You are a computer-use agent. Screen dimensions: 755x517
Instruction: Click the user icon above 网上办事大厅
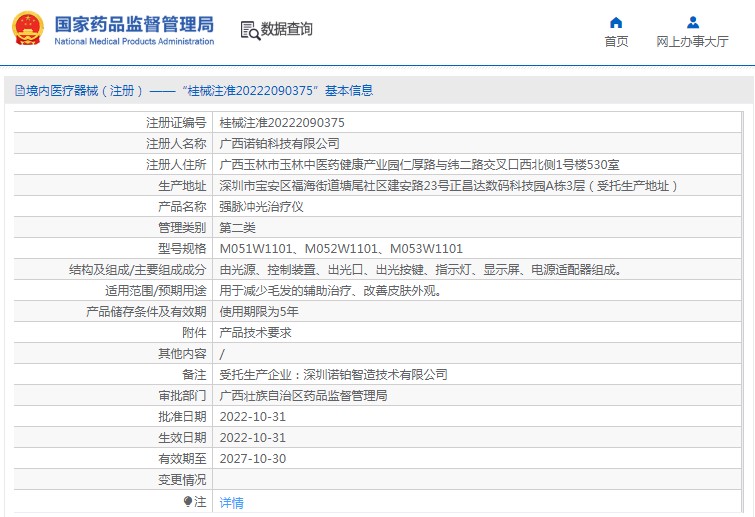point(693,22)
